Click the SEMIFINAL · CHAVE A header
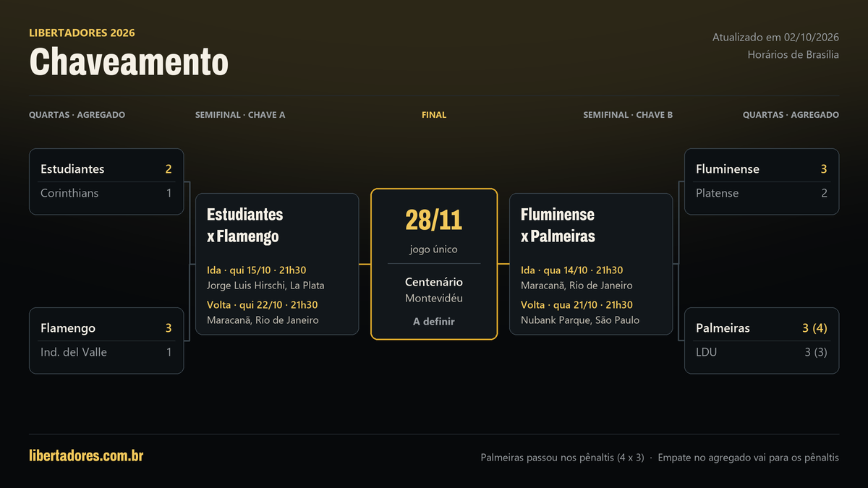The height and width of the screenshot is (488, 868). click(x=240, y=115)
